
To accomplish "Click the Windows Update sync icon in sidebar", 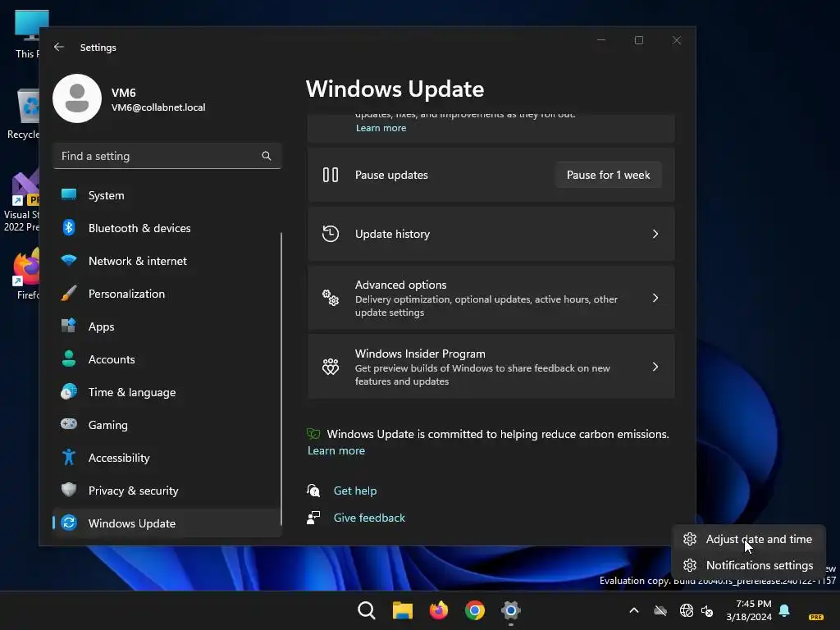I will pyautogui.click(x=69, y=523).
